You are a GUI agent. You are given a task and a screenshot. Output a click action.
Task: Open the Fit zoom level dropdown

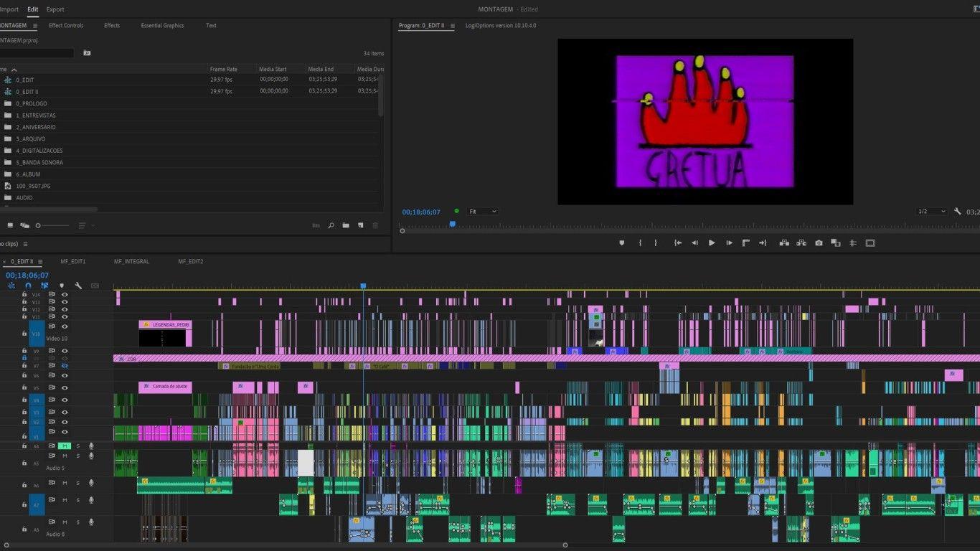(483, 212)
